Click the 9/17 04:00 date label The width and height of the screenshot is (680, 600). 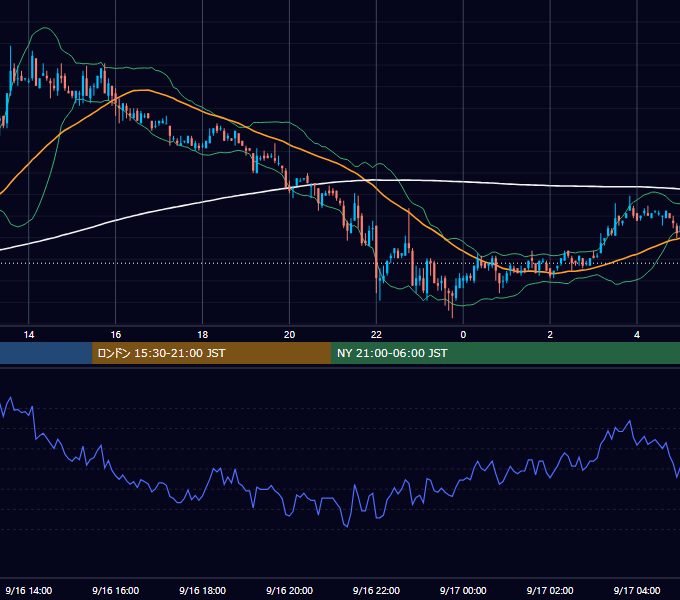pyautogui.click(x=637, y=590)
